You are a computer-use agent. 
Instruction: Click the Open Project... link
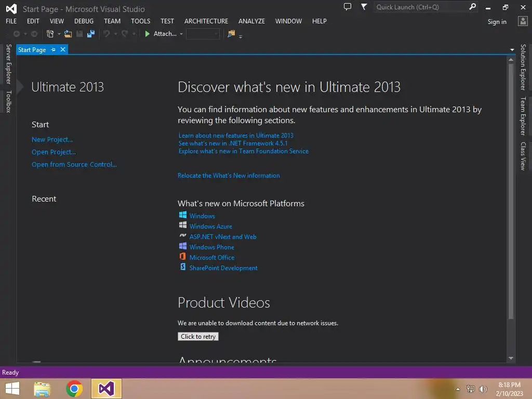pos(54,152)
